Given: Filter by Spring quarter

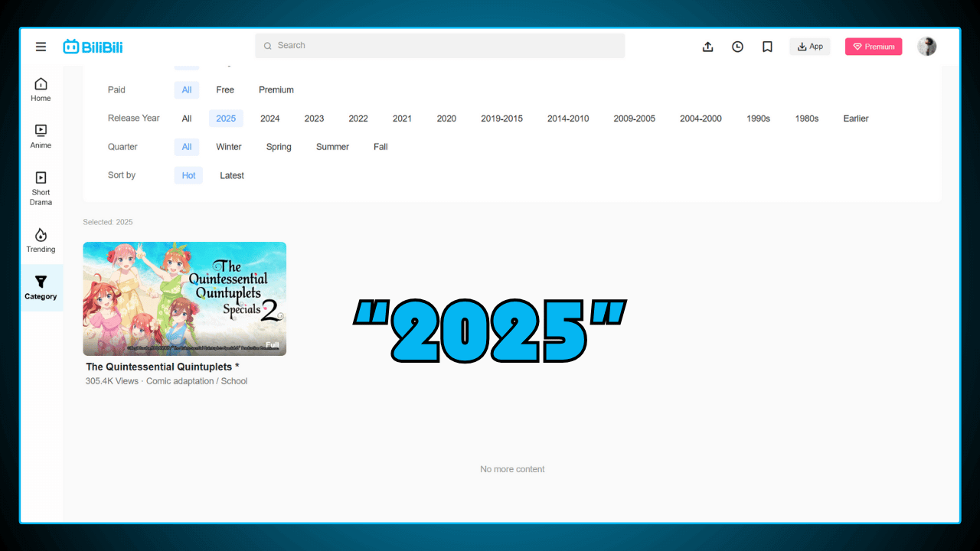Looking at the screenshot, I should [x=279, y=147].
